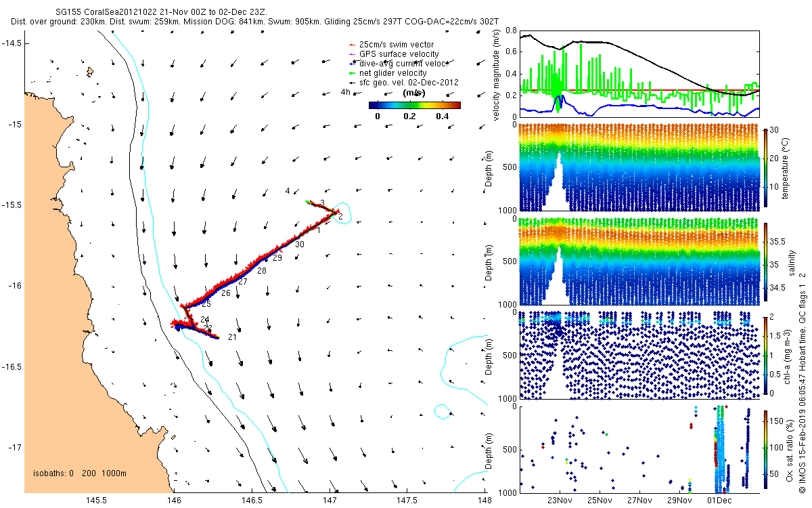Select the 'GPS surface velocity' legend entry
812x508 pixels.
(392, 54)
